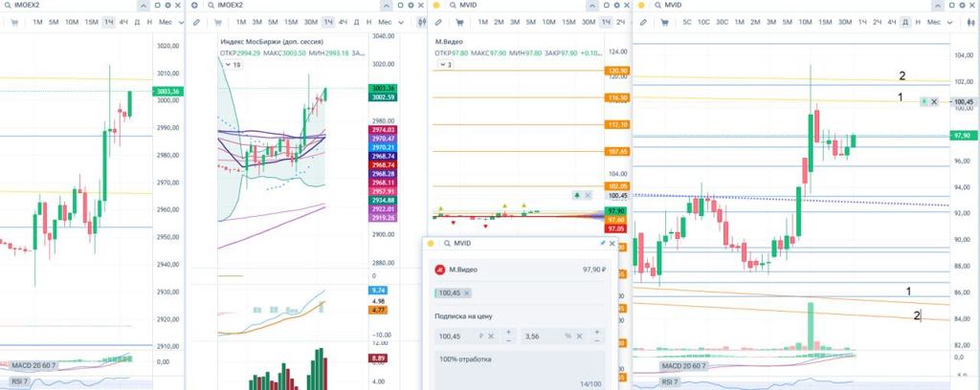Toggle the yellow group circle in the alert popup
The height and width of the screenshot is (390, 980).
(x=431, y=244)
